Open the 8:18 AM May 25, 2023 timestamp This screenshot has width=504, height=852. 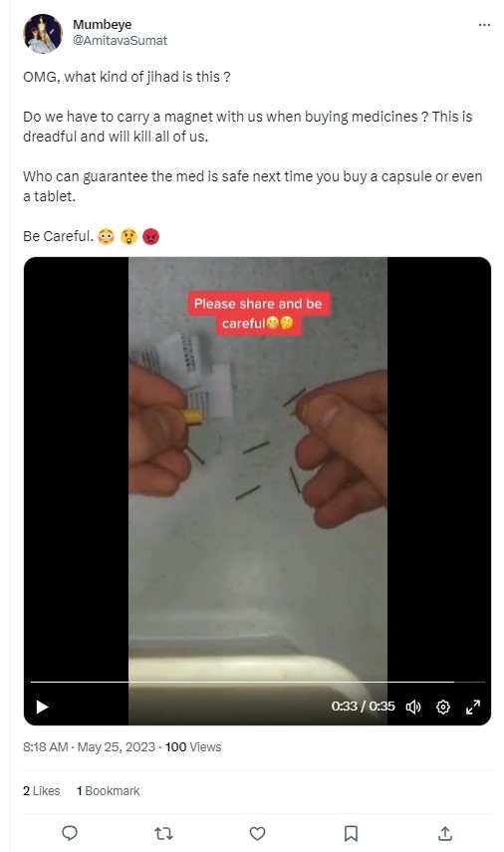click(89, 747)
